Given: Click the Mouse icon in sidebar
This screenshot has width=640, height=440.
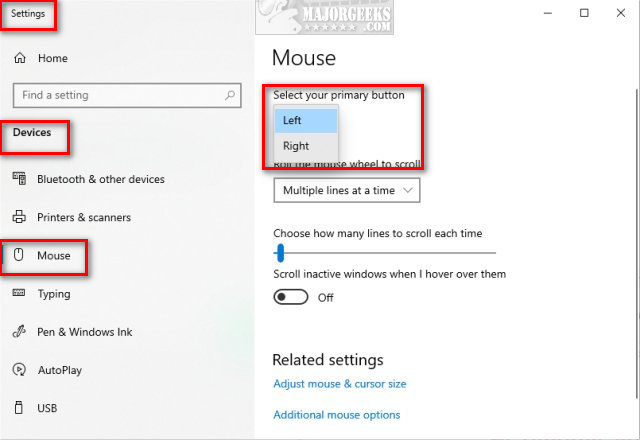Looking at the screenshot, I should 19,256.
